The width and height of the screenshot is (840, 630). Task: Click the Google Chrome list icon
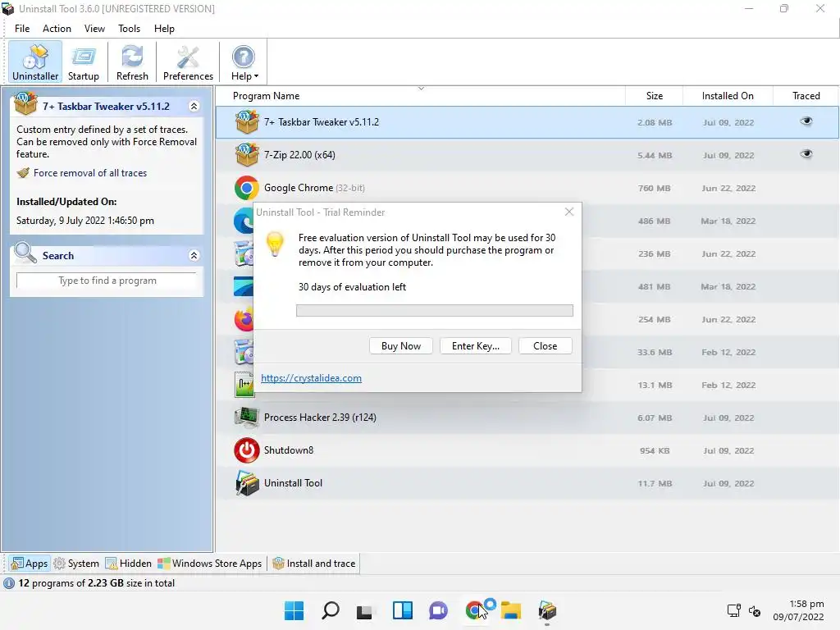247,188
